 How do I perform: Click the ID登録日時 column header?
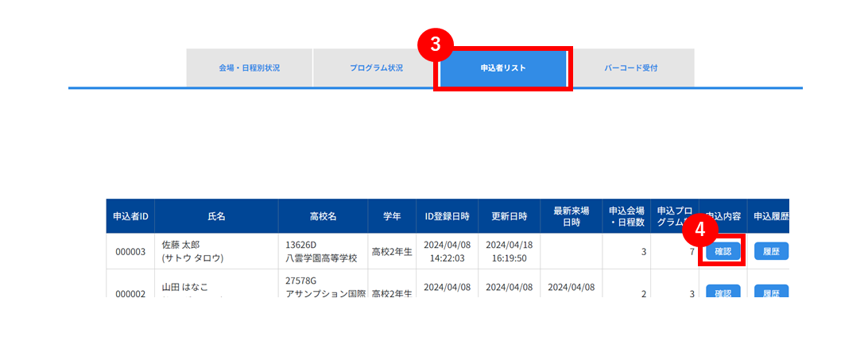coord(448,216)
